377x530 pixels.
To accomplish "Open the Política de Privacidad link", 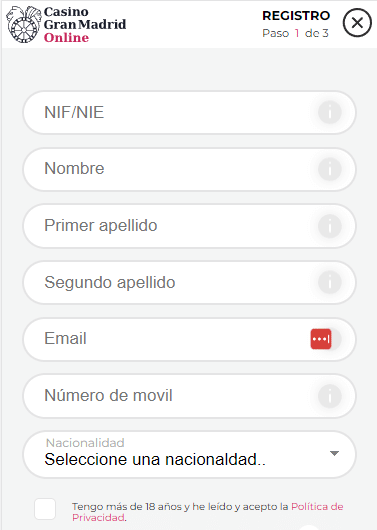I will coord(208,512).
